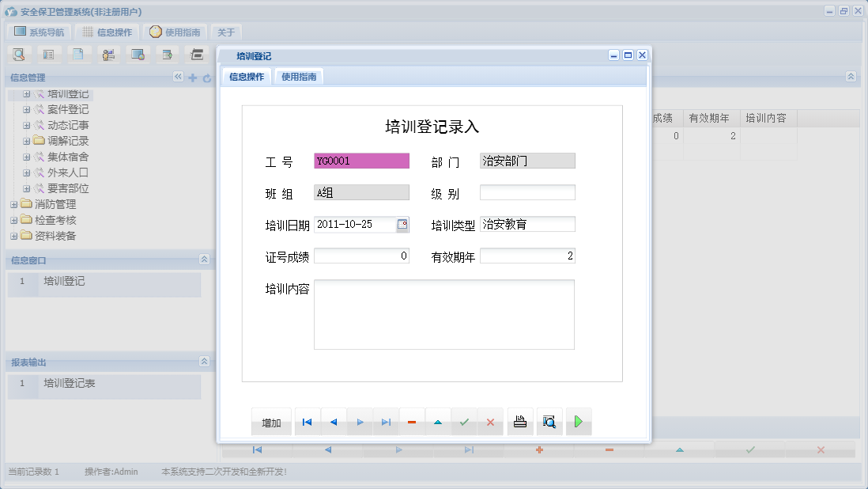Screen dimensions: 868x489
Task: Click the exit toolbar icon on far right
Action: [195, 54]
